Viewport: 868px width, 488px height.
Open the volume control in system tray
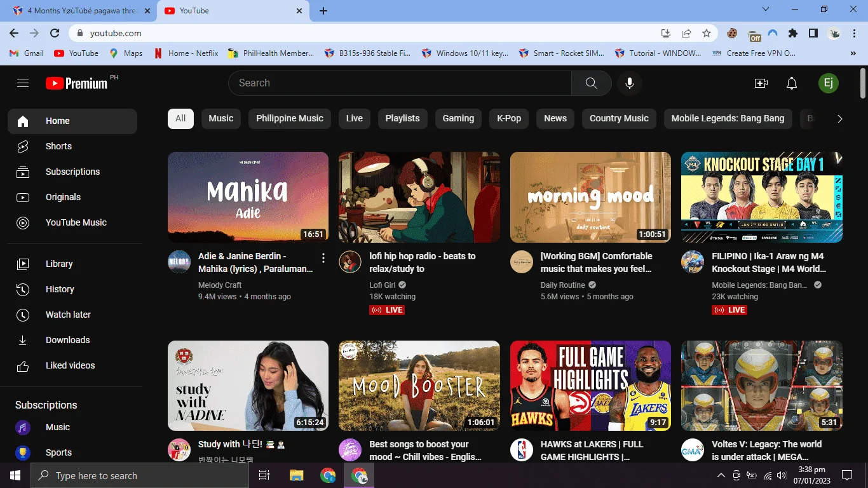click(x=782, y=475)
